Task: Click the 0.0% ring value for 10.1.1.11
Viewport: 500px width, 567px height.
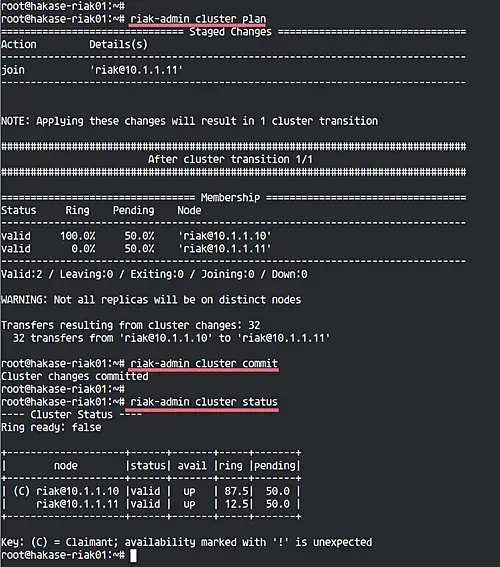Action: point(84,249)
